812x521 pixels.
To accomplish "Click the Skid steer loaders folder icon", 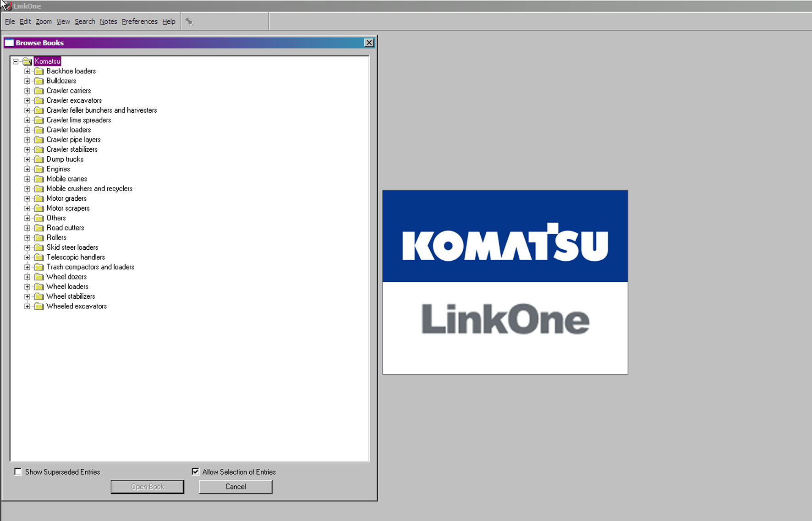I will (x=39, y=247).
